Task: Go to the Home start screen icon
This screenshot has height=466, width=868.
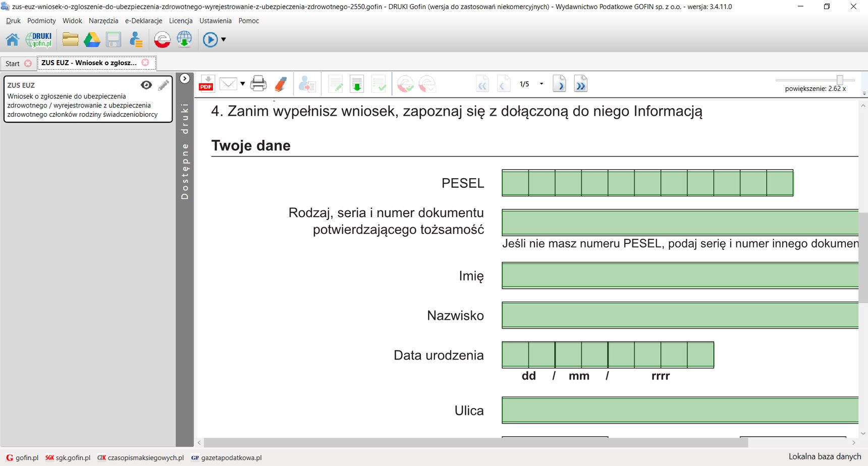Action: point(13,39)
